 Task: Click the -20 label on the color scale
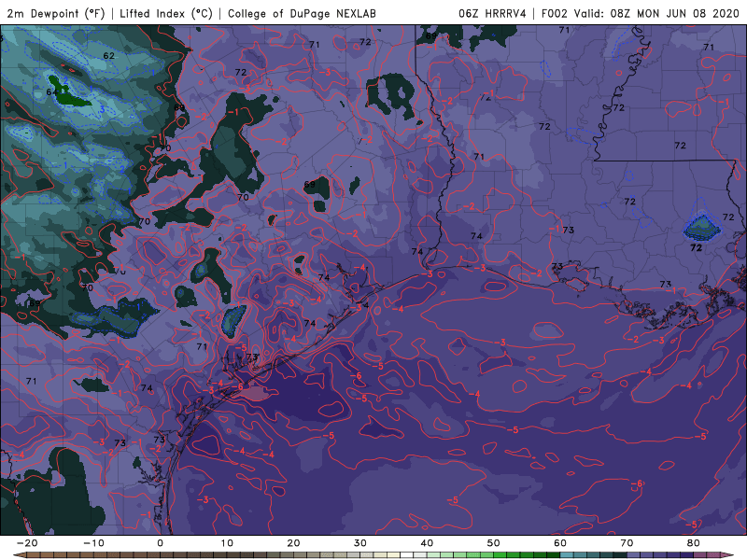[27, 543]
